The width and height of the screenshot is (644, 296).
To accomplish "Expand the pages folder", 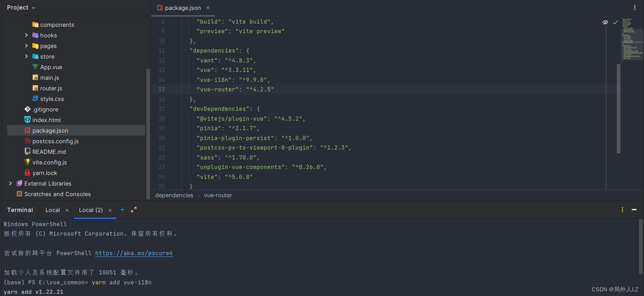I will click(26, 46).
